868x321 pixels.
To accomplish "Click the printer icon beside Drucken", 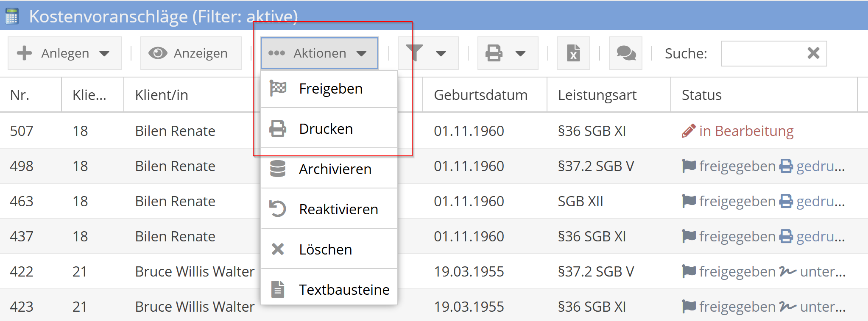I will [278, 129].
